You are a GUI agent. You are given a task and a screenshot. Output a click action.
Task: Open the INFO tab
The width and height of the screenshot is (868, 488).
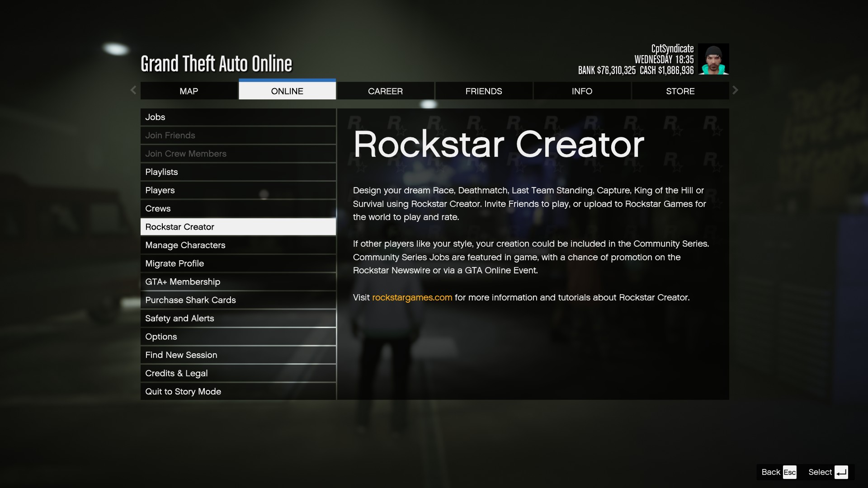point(582,91)
